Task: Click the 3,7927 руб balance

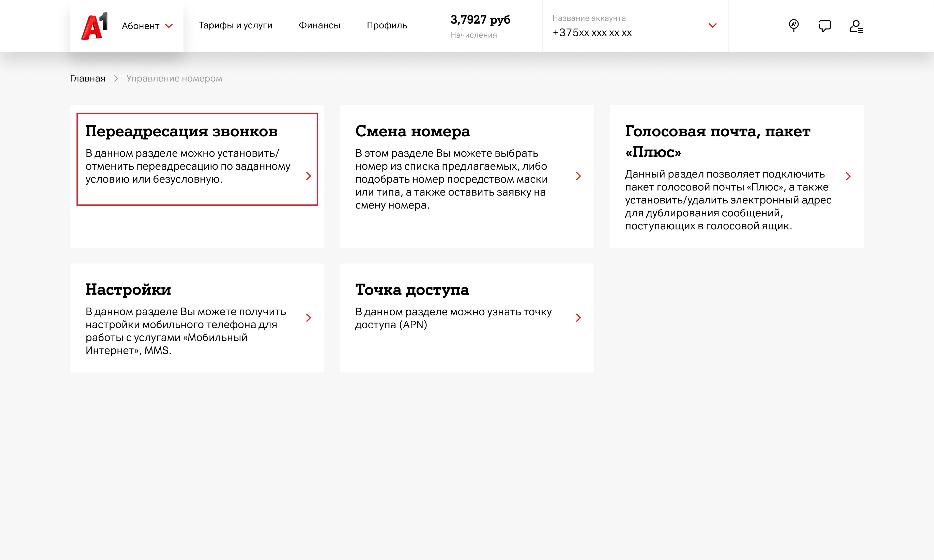Action: 480,20
